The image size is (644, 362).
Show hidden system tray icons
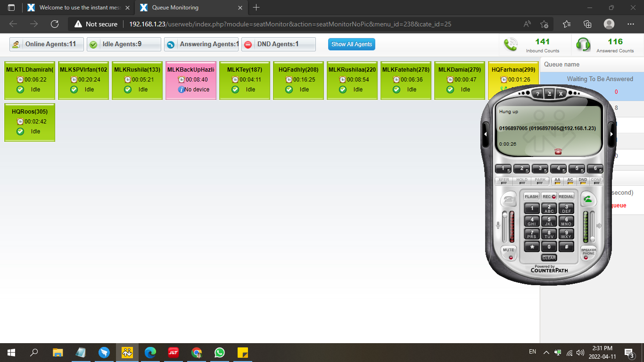546,352
